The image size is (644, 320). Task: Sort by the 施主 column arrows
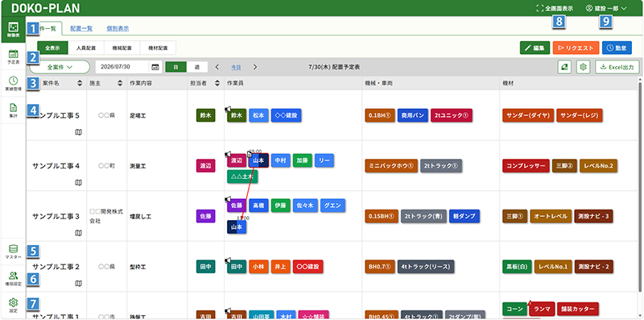click(120, 83)
